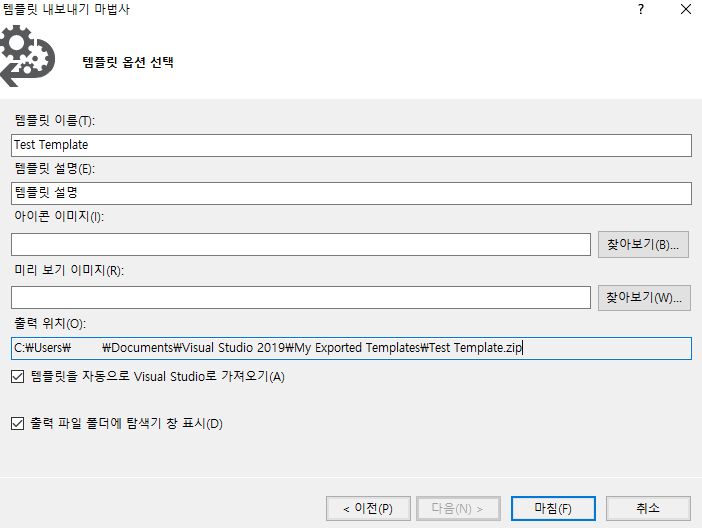Click the 템플릿 옵션 선택 heading
The image size is (702, 528).
[x=128, y=62]
